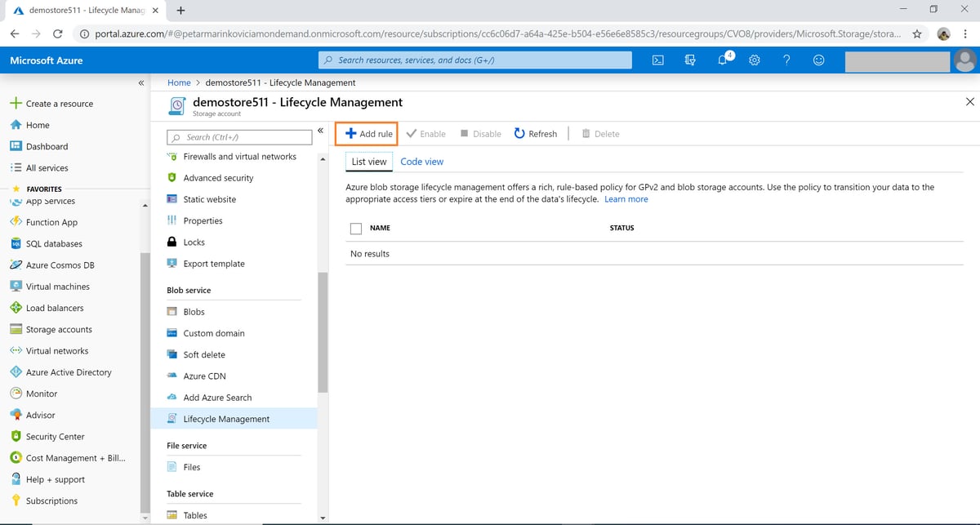The height and width of the screenshot is (525, 980).
Task: Open the feedback smiley panel
Action: [x=818, y=60]
